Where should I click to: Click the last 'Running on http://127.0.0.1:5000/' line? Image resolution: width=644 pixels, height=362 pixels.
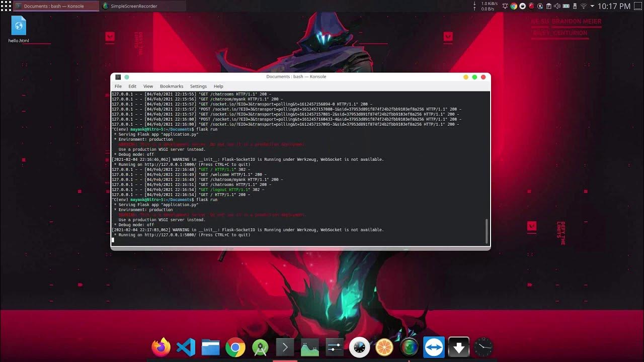[182, 235]
